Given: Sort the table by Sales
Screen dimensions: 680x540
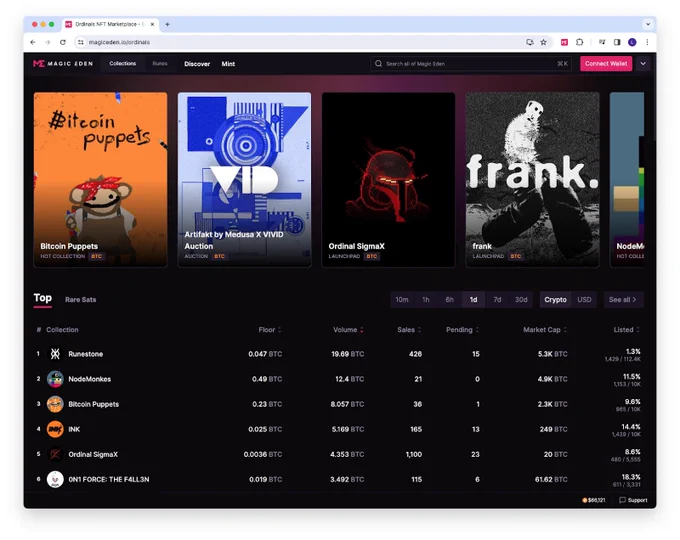Looking at the screenshot, I should click(409, 330).
